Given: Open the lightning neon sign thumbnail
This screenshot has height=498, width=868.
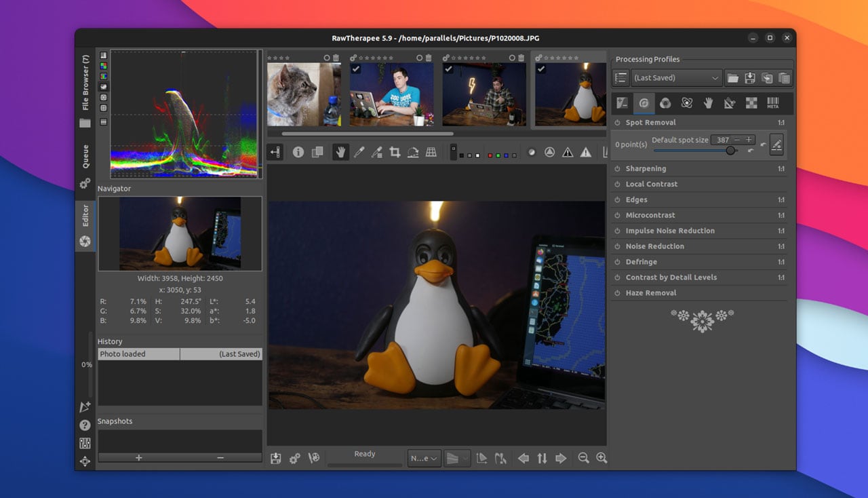Looking at the screenshot, I should pos(484,94).
